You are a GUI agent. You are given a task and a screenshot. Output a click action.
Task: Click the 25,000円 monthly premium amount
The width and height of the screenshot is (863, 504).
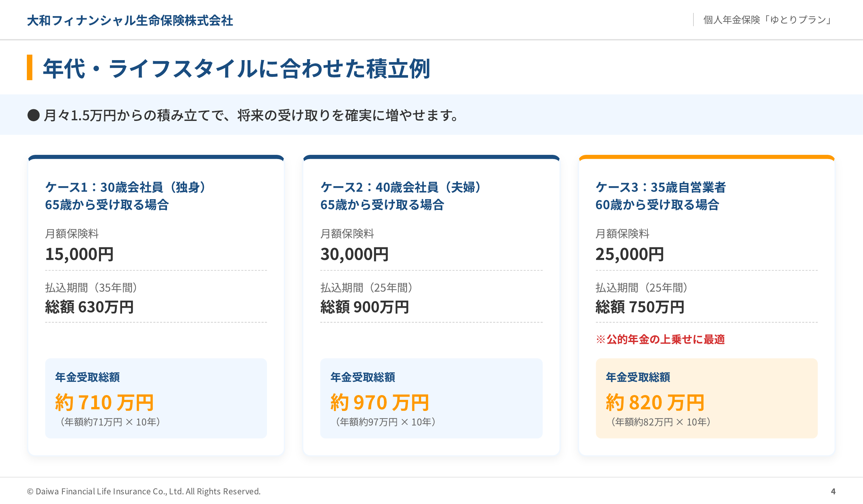click(x=629, y=254)
